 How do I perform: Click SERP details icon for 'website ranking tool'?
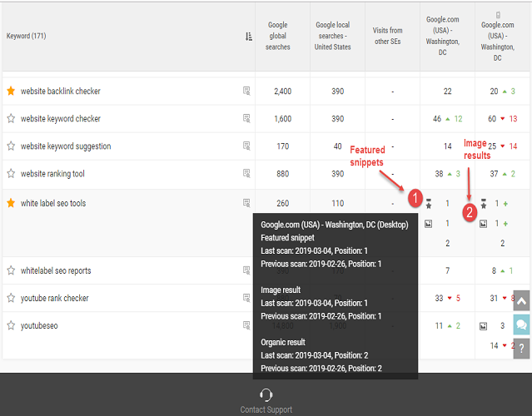coord(246,174)
